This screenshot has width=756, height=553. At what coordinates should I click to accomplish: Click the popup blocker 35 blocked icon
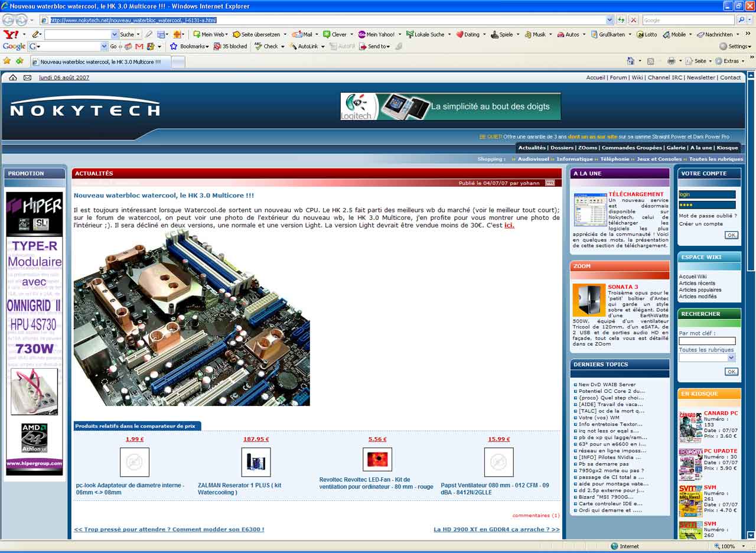217,46
